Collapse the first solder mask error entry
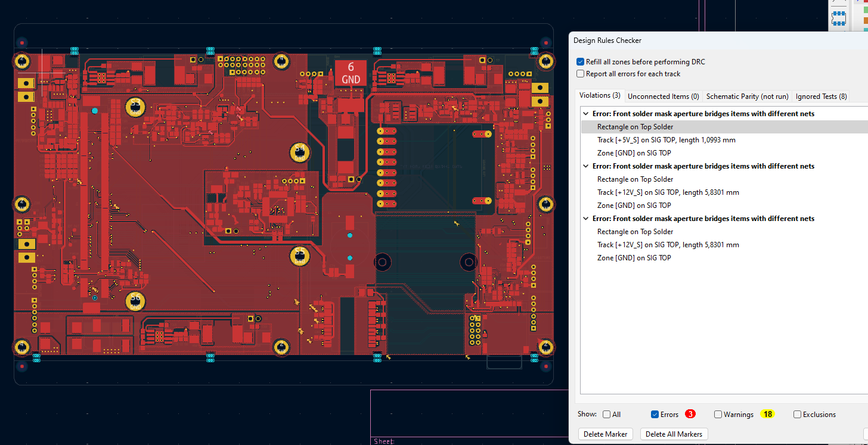This screenshot has width=868, height=445. click(585, 114)
